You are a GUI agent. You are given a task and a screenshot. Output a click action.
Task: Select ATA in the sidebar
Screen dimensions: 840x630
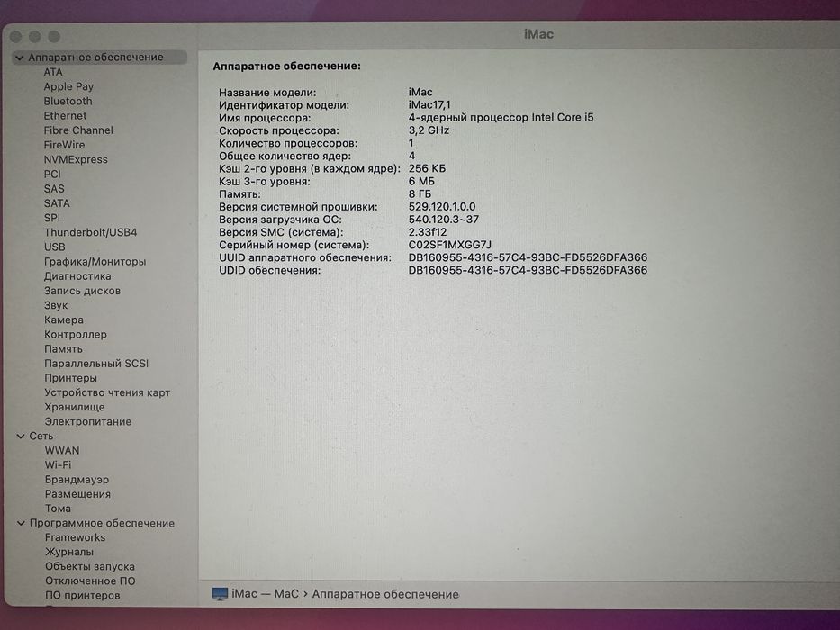click(53, 72)
